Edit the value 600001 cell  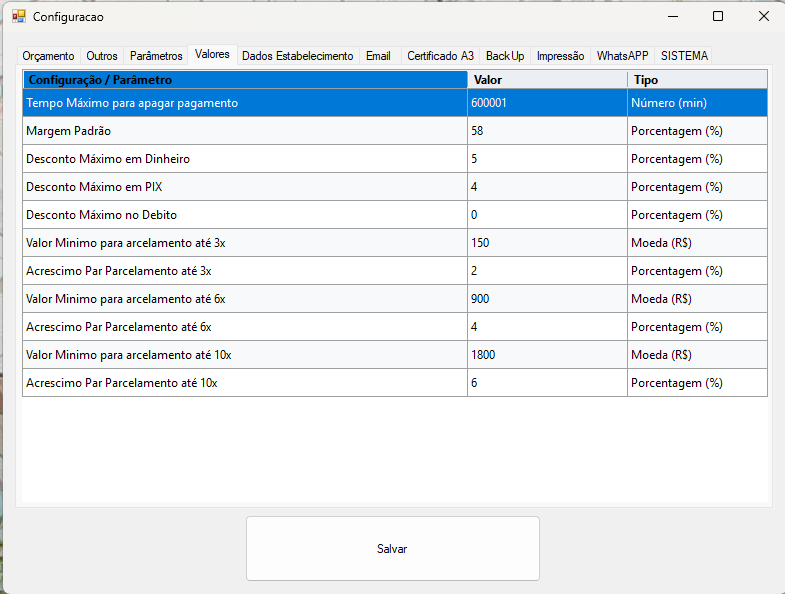pyautogui.click(x=547, y=103)
